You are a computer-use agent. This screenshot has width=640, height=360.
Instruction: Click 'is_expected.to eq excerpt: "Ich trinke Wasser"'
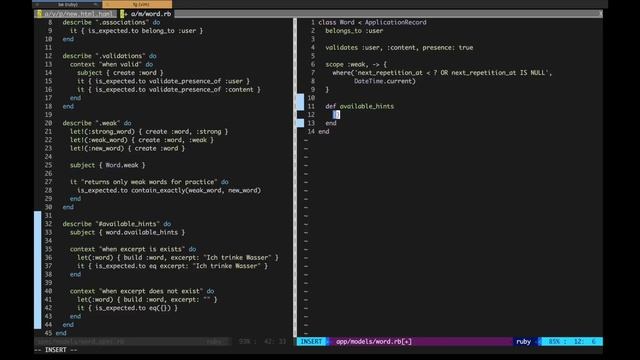(x=173, y=266)
